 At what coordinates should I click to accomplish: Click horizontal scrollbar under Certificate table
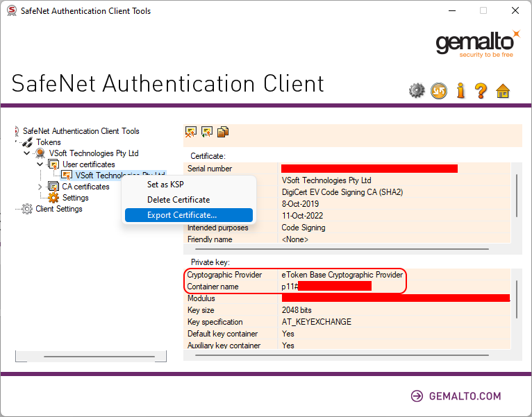point(342,249)
